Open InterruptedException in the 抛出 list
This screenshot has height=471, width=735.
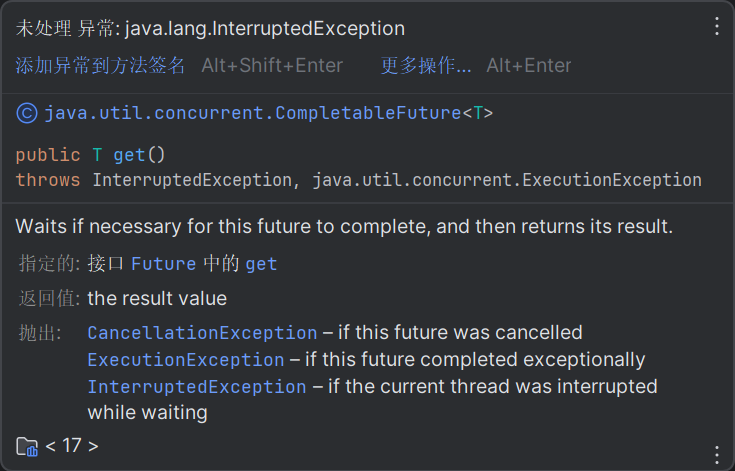pos(197,386)
